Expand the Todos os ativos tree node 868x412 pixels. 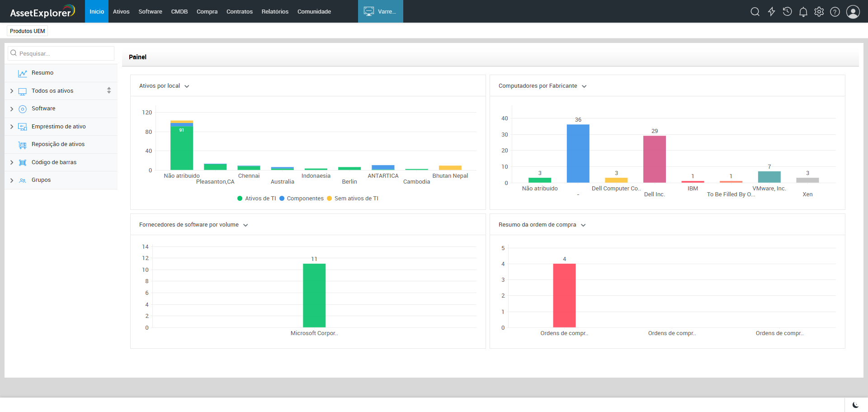(12, 91)
